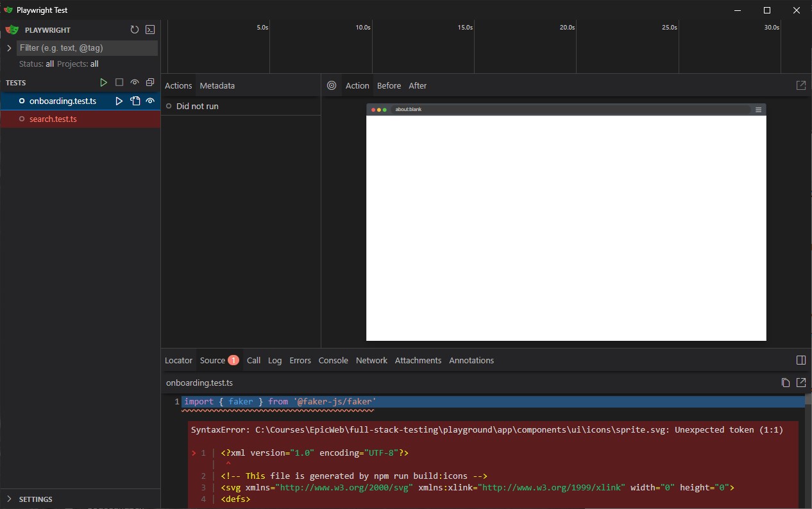Expand the filter options chevron

click(x=9, y=48)
